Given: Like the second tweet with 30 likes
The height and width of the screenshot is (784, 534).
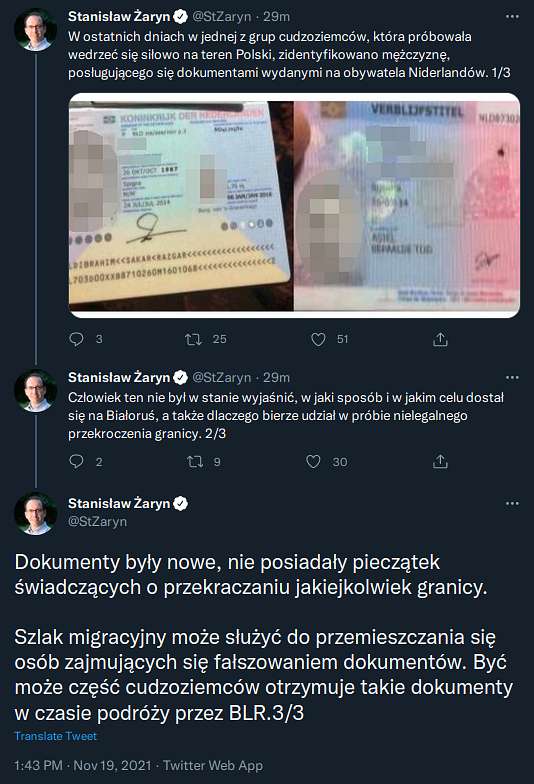Looking at the screenshot, I should coord(314,462).
